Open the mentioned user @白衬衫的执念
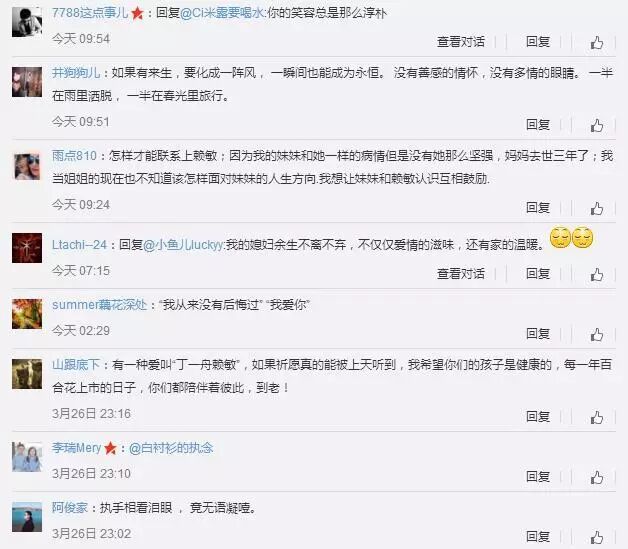The height and width of the screenshot is (549, 628). [x=171, y=448]
